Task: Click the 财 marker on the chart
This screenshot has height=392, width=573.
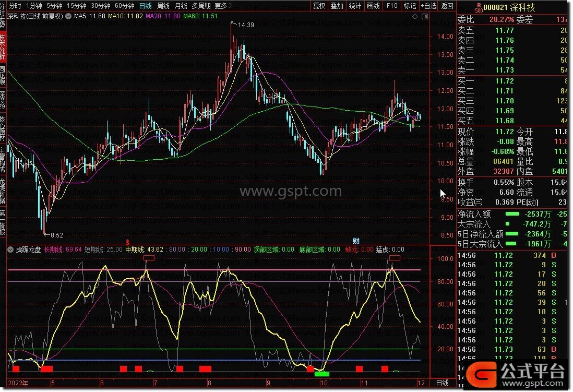Action: point(356,241)
